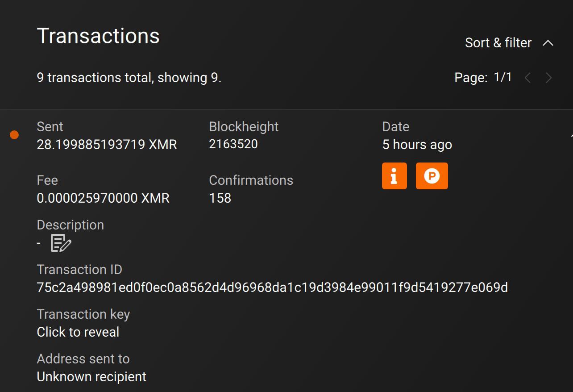The image size is (573, 392).
Task: Click the orange payment proof P icon
Action: 432,176
